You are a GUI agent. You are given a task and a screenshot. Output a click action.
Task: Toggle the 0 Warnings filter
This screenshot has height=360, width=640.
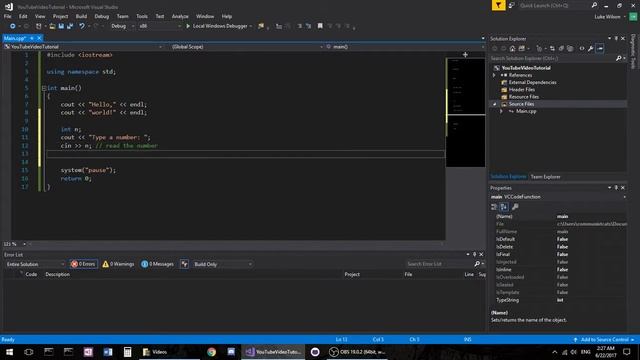coord(118,264)
